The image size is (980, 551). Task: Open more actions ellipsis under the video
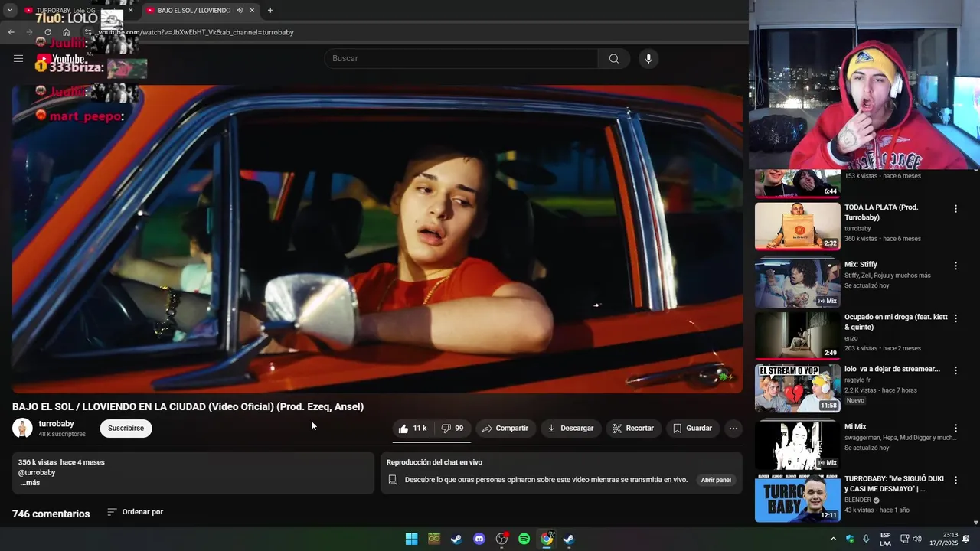733,429
